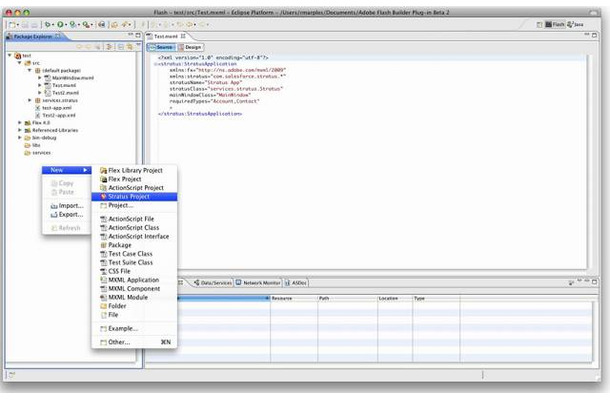Choose Test Case Class from the New menu
This screenshot has width=610, height=400.
[x=134, y=254]
